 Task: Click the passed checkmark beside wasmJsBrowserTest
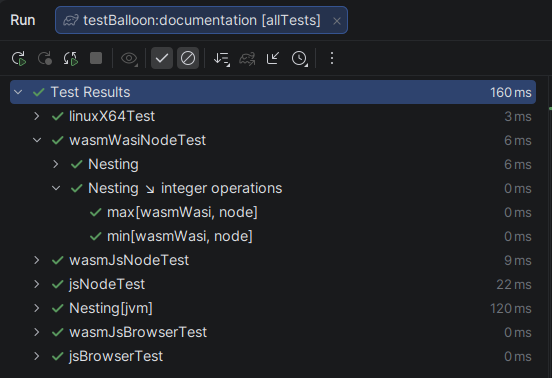coord(57,332)
